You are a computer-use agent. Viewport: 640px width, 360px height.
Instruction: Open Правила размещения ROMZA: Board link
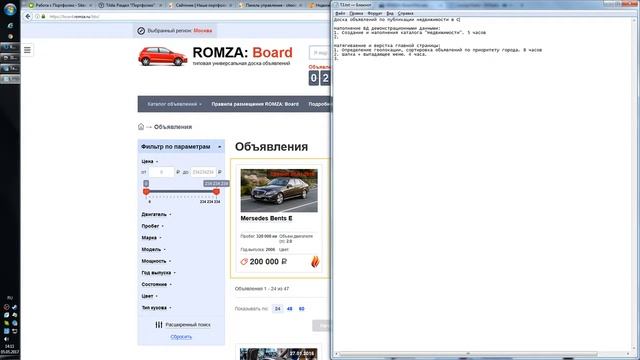(x=255, y=104)
